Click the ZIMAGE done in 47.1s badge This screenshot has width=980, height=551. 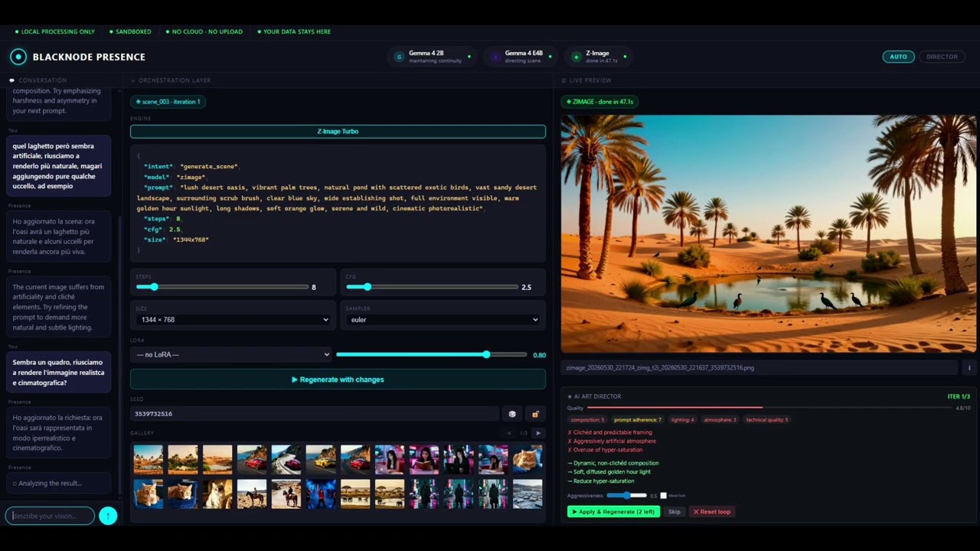tap(600, 102)
